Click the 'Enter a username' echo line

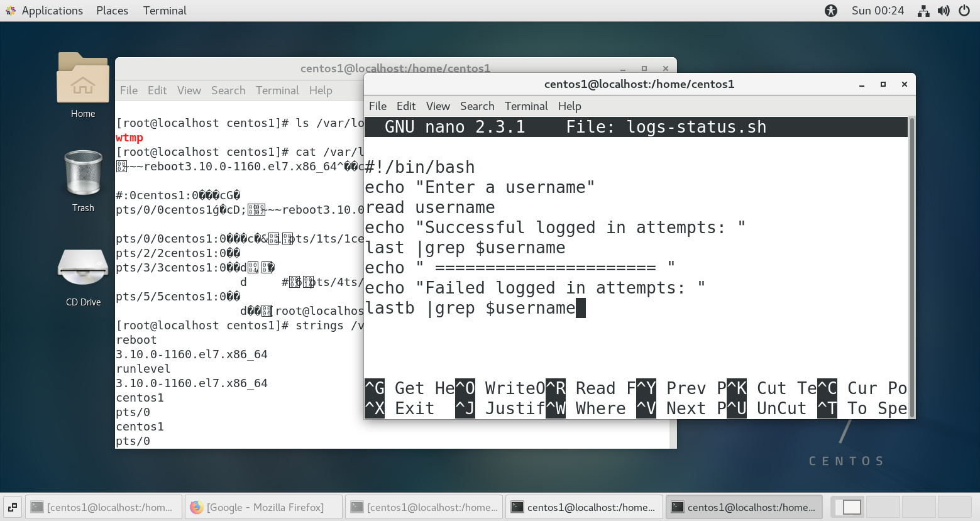tap(480, 187)
